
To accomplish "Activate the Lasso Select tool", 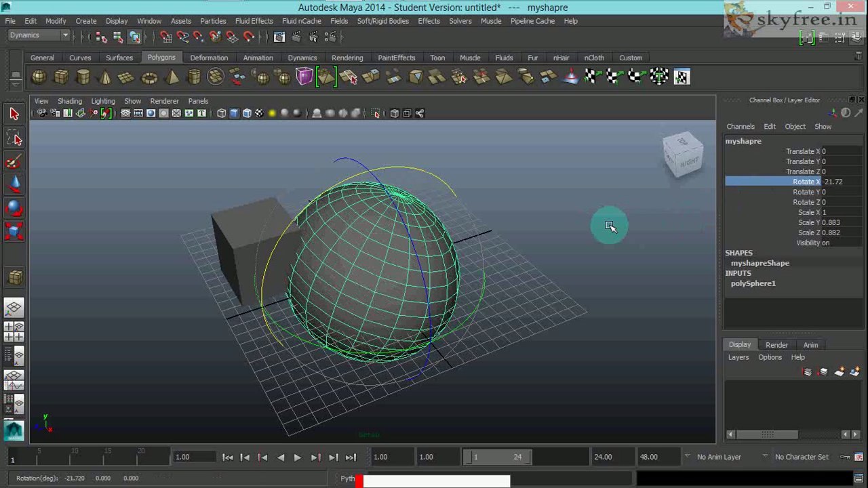I will click(14, 138).
